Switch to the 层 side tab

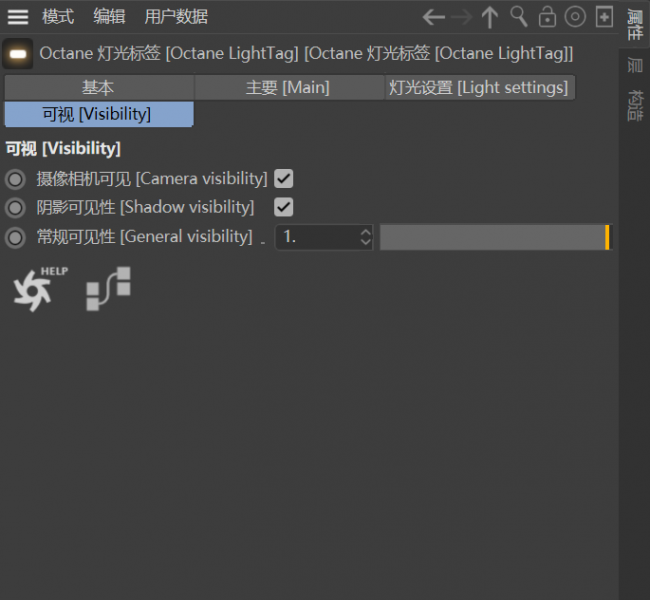coord(635,65)
